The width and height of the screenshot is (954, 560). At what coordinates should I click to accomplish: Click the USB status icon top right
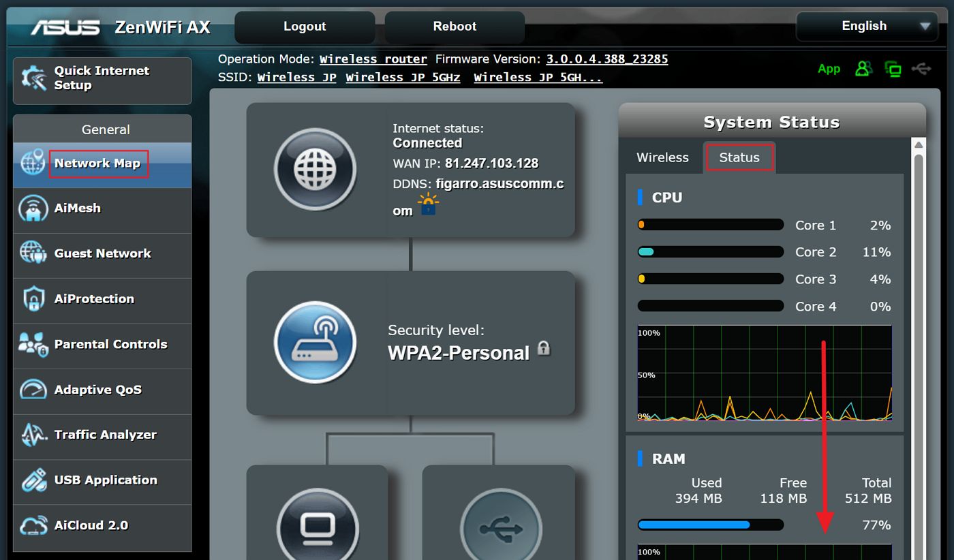(x=921, y=69)
